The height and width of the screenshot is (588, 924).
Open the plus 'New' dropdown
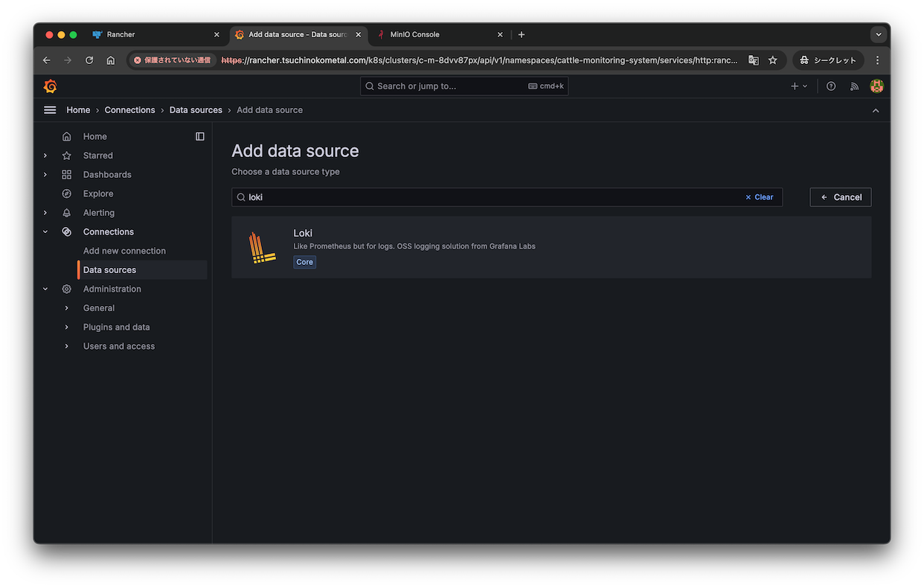(799, 86)
